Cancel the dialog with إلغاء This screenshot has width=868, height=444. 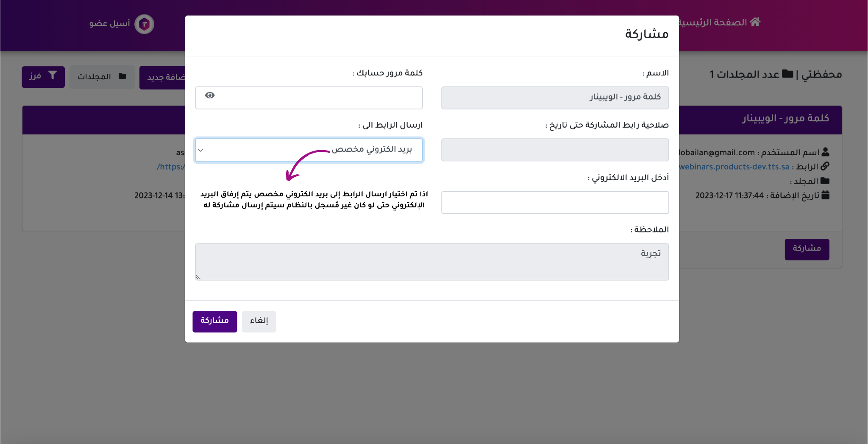(x=259, y=321)
